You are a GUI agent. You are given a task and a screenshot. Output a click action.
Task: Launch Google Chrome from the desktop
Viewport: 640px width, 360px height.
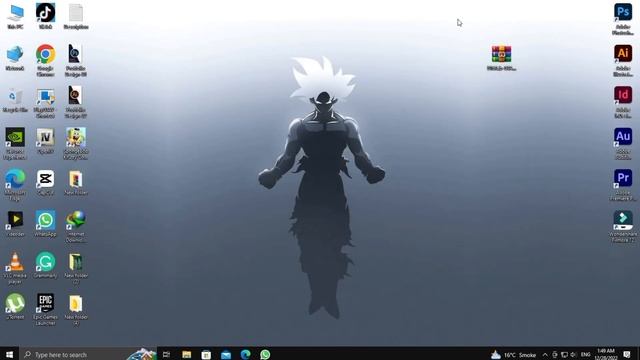[45, 60]
